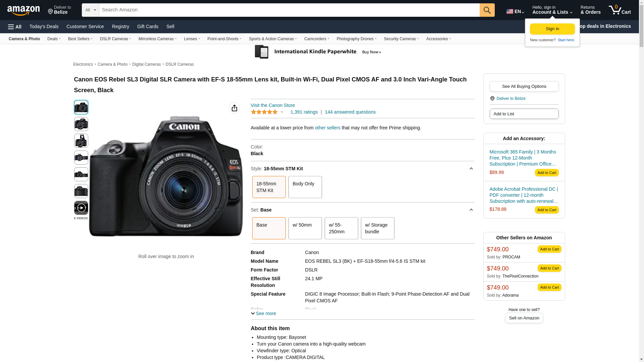
Task: Click the Amazon logo
Action: [x=23, y=11]
